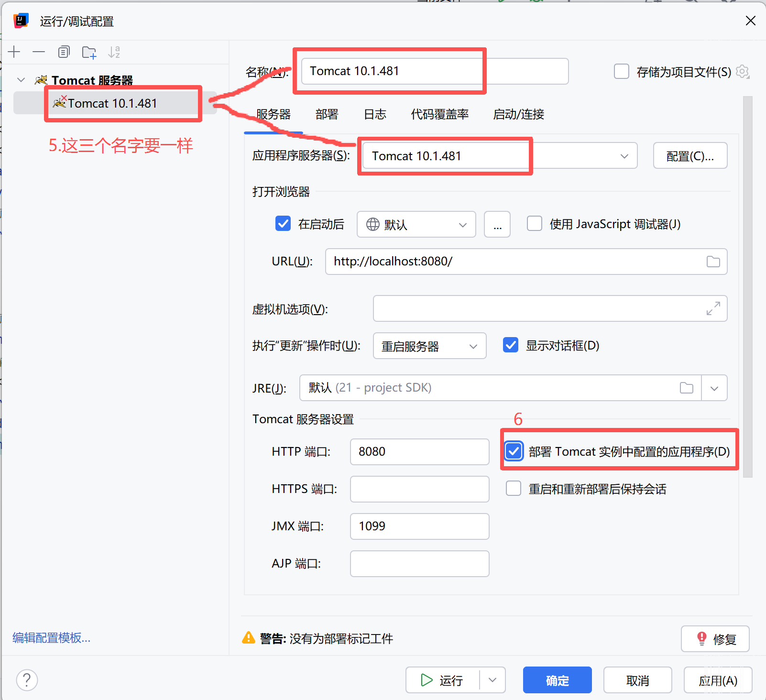
Task: Open the startup/connection tab
Action: point(519,114)
